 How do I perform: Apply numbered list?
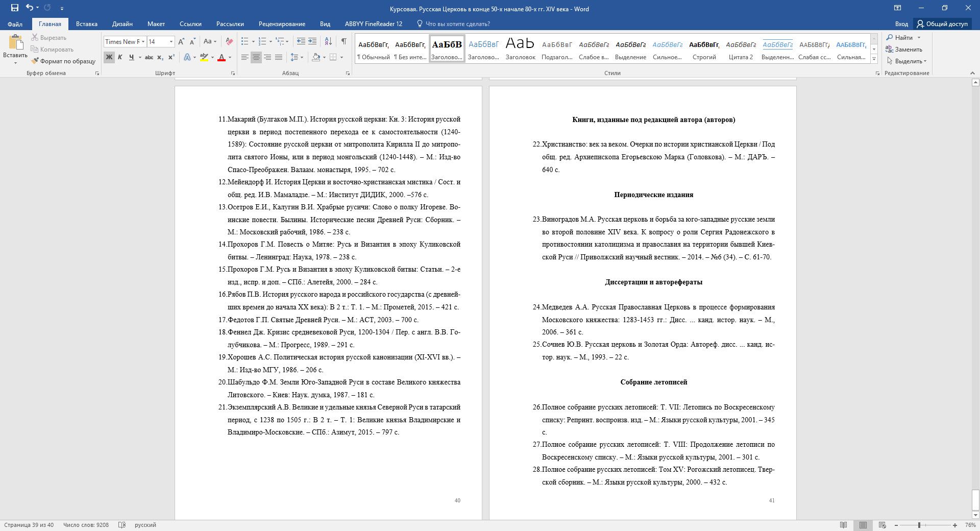263,42
